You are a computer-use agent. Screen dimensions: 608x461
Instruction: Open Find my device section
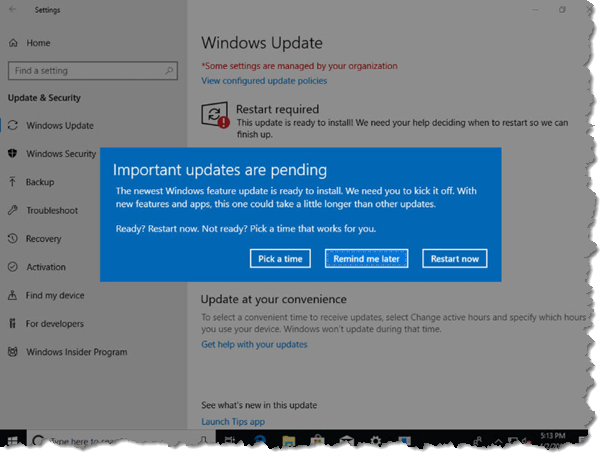(x=55, y=295)
